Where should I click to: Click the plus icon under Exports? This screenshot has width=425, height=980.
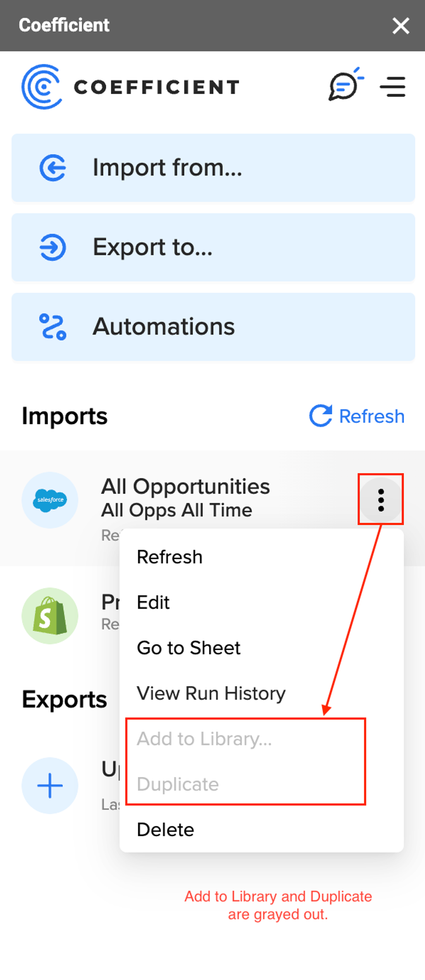(x=50, y=785)
